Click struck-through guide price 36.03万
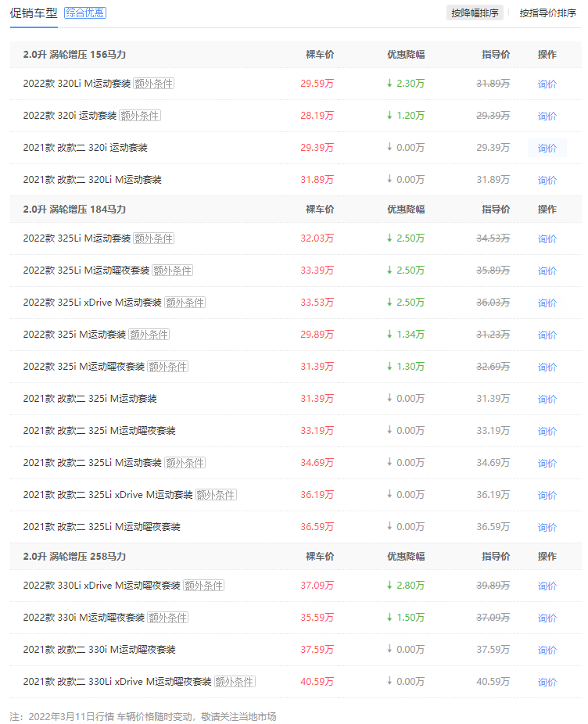The width and height of the screenshot is (588, 724). click(x=493, y=303)
